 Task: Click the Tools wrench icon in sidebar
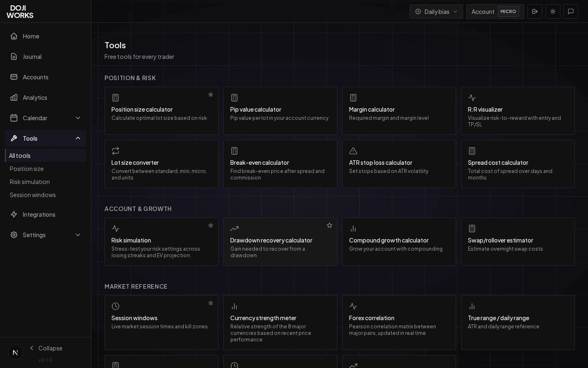pyautogui.click(x=14, y=138)
